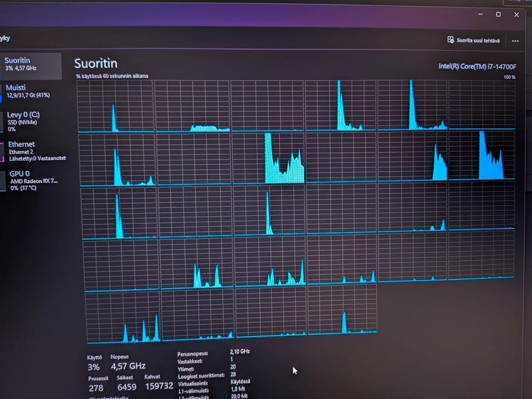Click the Ytimet label
Image resolution: width=532 pixels, height=399 pixels.
pos(186,369)
